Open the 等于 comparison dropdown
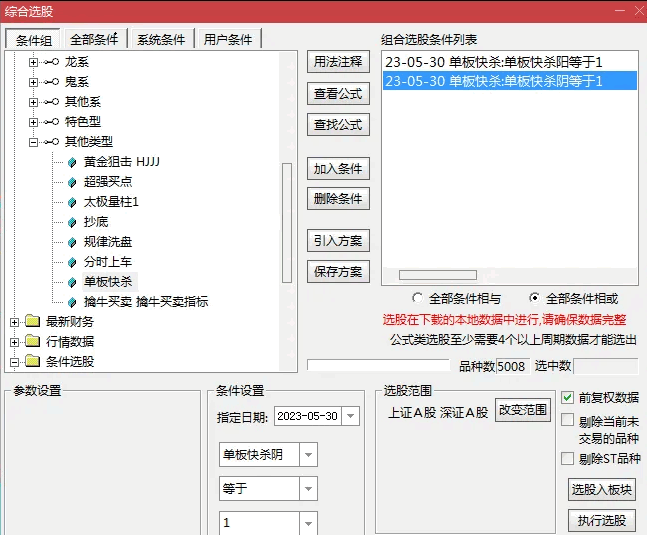 pos(308,489)
